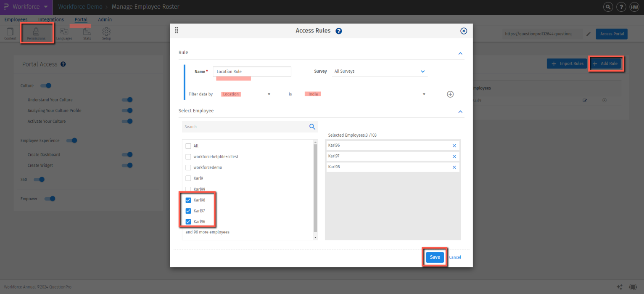Screen dimensions: 644x294
Task: Delete the Karl9 rule with the circle-x icon
Action: [x=604, y=101]
